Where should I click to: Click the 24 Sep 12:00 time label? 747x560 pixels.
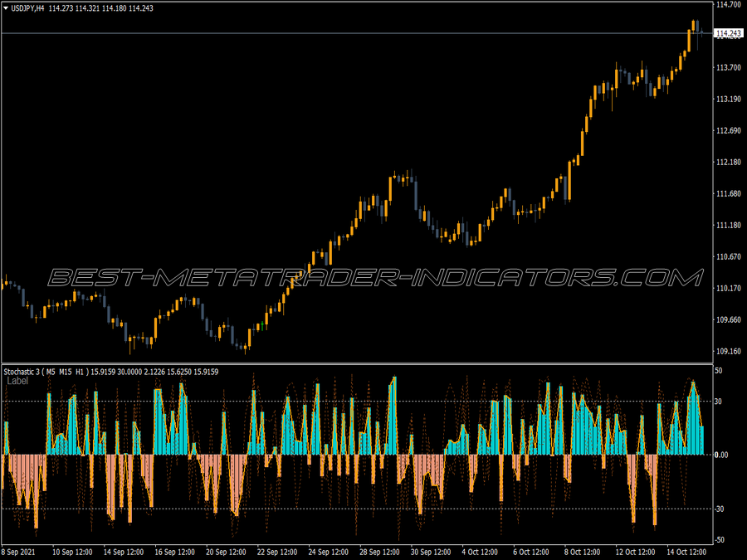[x=328, y=552]
